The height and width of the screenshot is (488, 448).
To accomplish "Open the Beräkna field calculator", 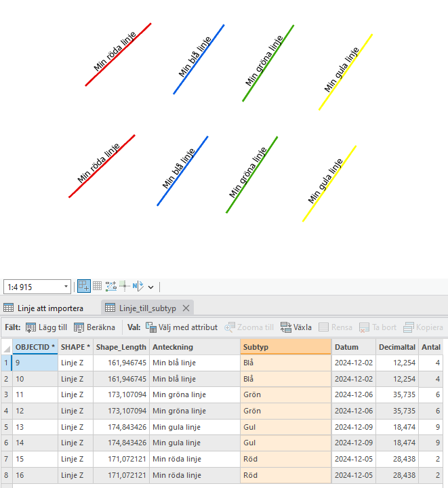I will click(94, 327).
